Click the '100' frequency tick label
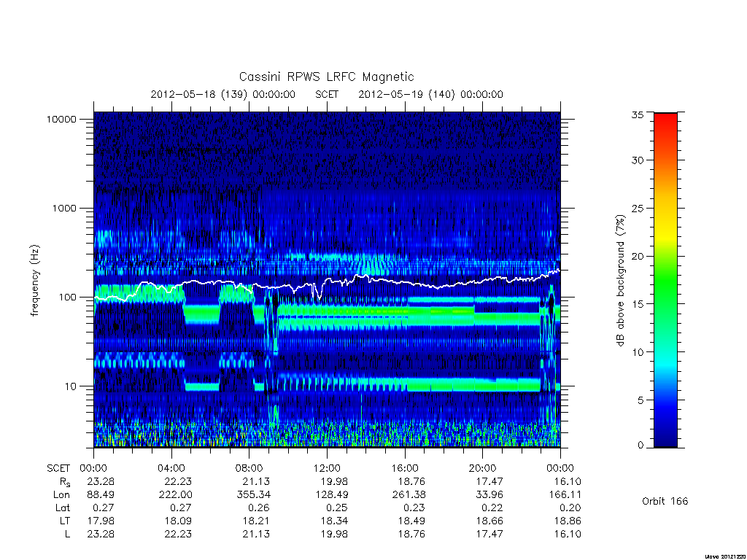Screen dimensions: 747x560 click(67, 297)
